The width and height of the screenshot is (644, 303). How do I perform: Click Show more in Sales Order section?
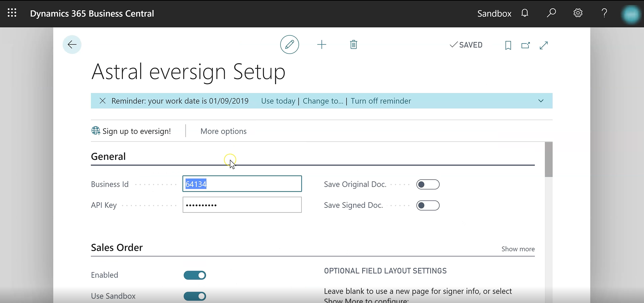518,249
